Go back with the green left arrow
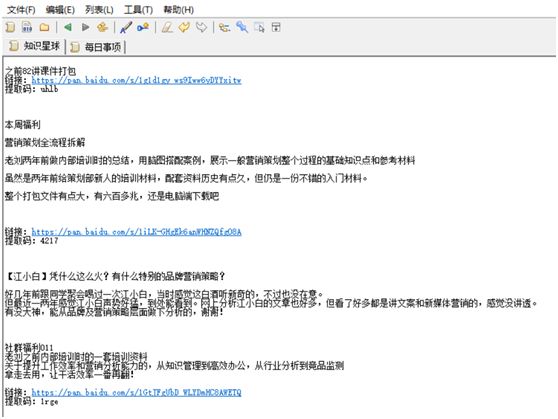The width and height of the screenshot is (558, 419). [68, 27]
